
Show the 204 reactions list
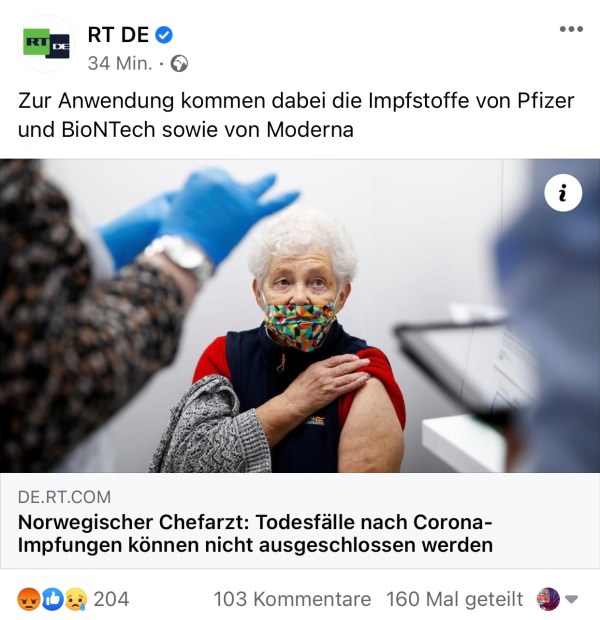(x=111, y=599)
